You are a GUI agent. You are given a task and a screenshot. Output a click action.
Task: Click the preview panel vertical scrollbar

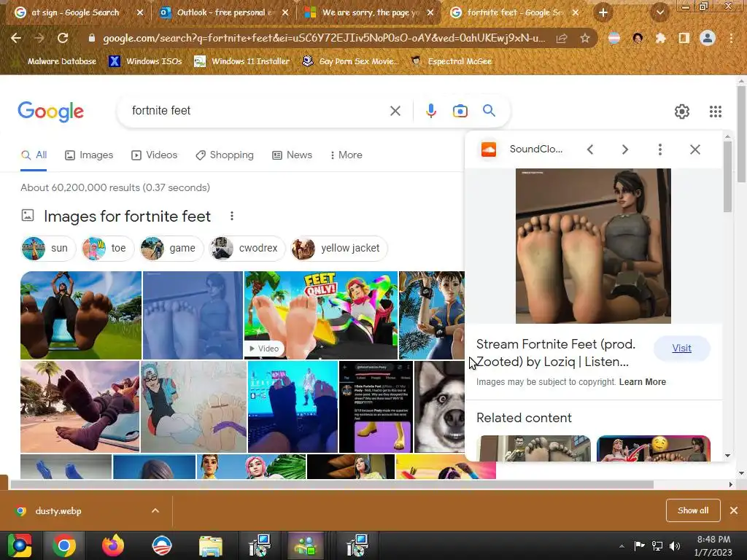point(727,177)
